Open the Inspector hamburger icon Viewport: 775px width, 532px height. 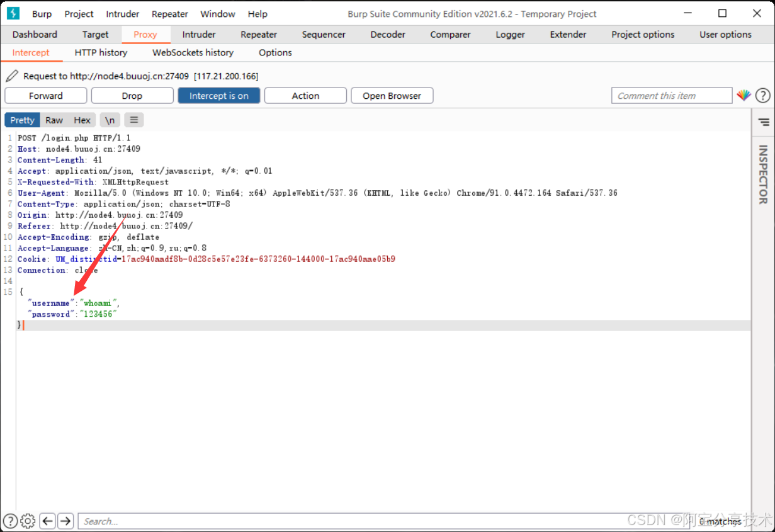pyautogui.click(x=764, y=122)
